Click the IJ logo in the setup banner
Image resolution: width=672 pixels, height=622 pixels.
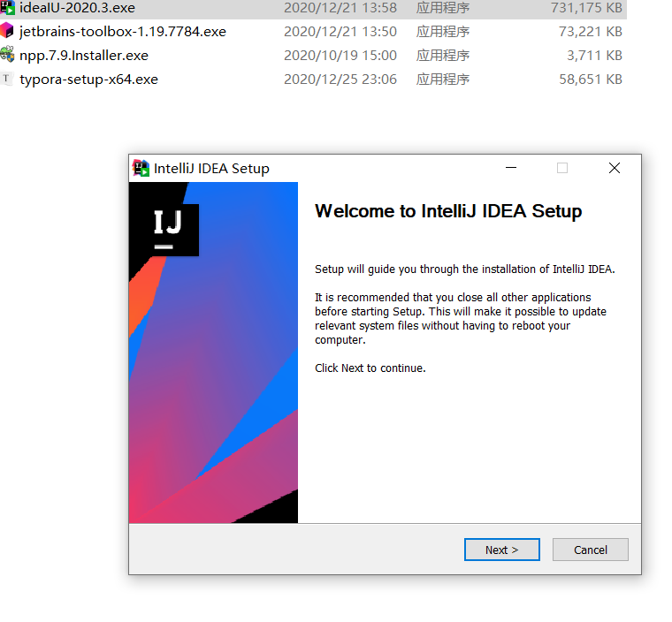pyautogui.click(x=168, y=229)
